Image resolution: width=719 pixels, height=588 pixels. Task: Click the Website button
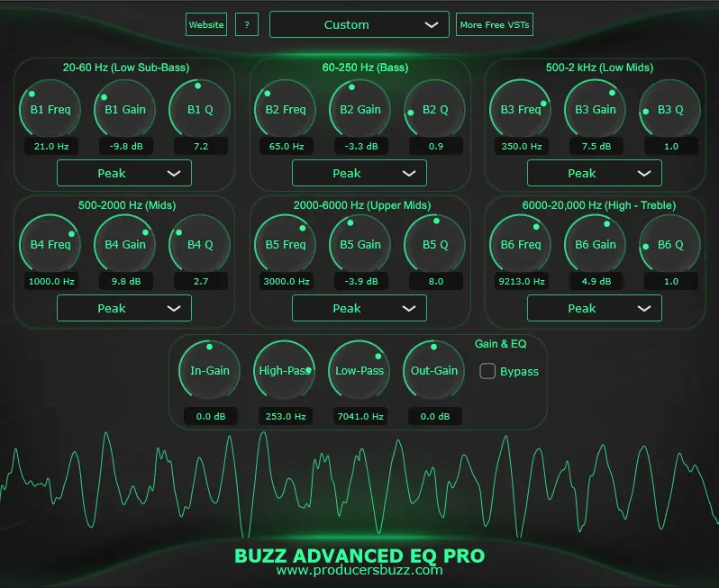click(206, 24)
